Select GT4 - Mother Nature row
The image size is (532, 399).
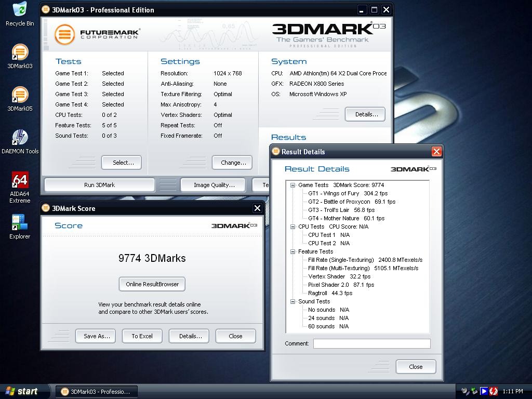346,218
